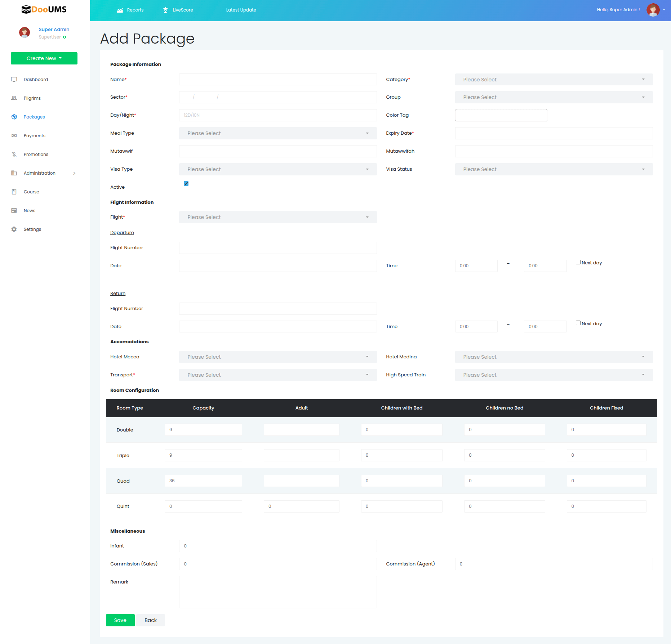Open the Visa Status dropdown

point(554,169)
